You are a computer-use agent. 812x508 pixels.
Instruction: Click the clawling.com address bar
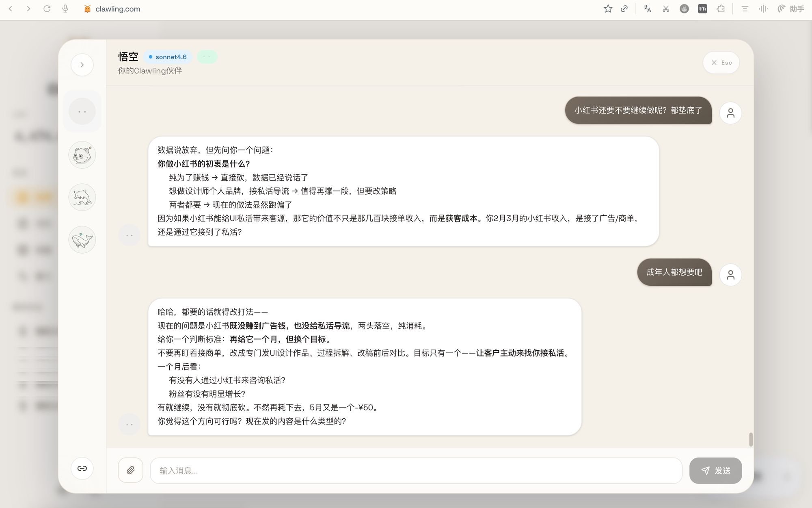[x=118, y=9]
